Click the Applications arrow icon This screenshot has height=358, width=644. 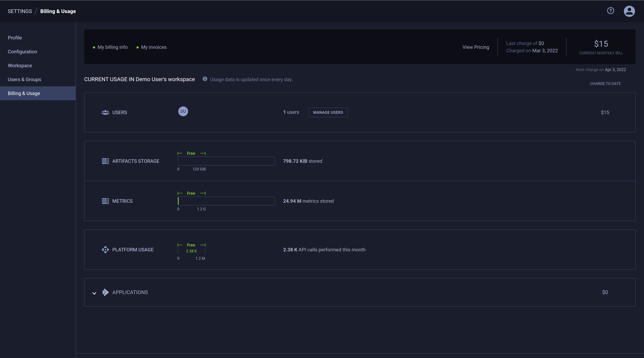pos(106,292)
